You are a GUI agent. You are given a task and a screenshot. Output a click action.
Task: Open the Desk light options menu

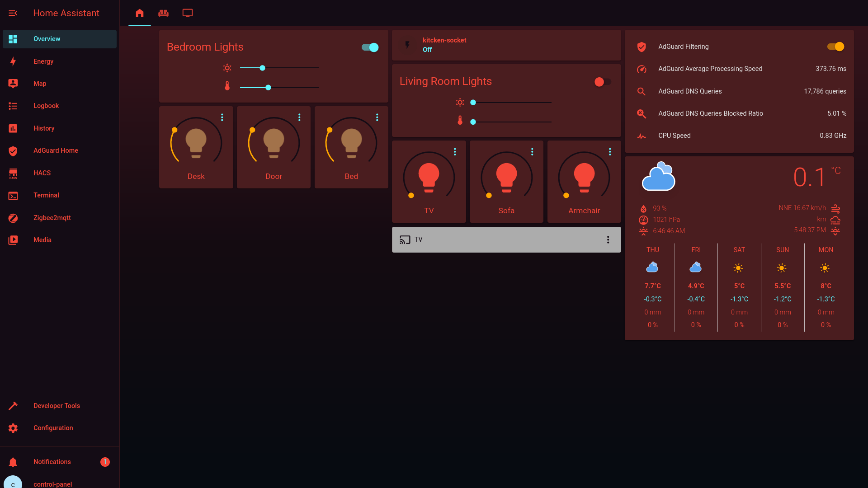(x=222, y=117)
